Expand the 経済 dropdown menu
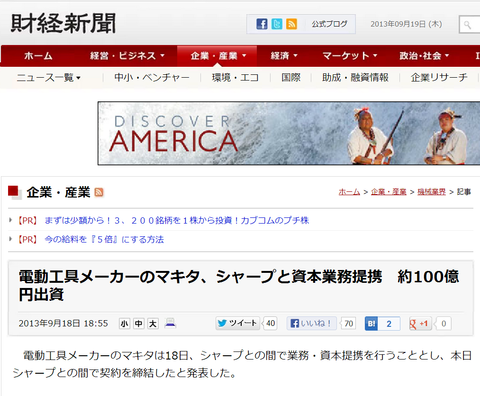Image resolution: width=480 pixels, height=396 pixels. [284, 56]
